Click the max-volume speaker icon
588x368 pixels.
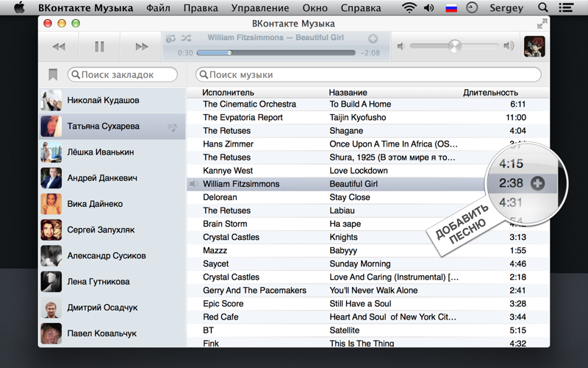[509, 46]
